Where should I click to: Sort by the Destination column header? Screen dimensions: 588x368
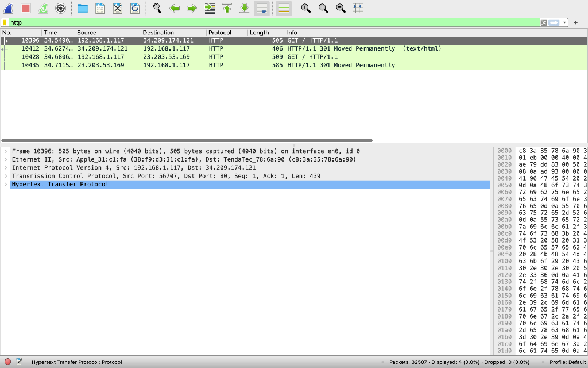pyautogui.click(x=173, y=33)
